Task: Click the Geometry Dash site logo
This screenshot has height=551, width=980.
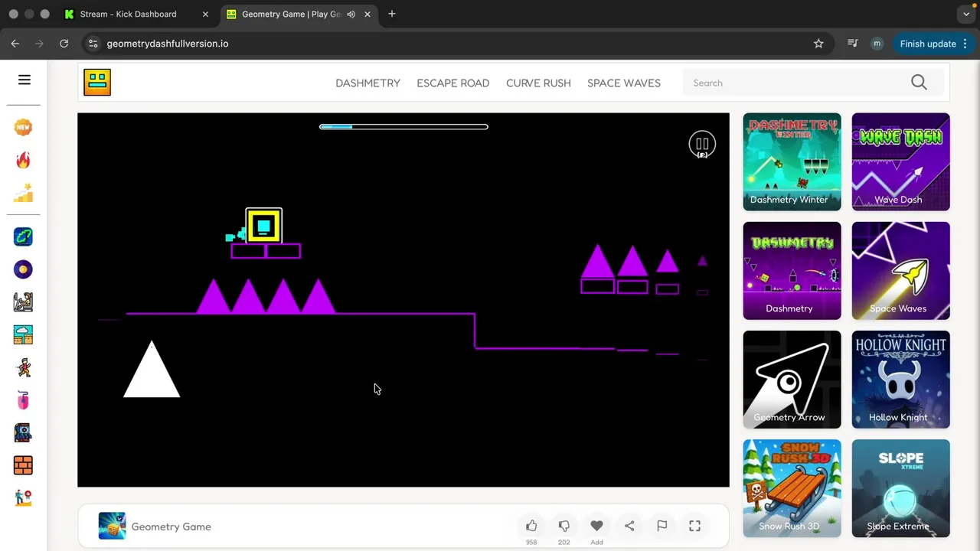Action: tap(97, 82)
